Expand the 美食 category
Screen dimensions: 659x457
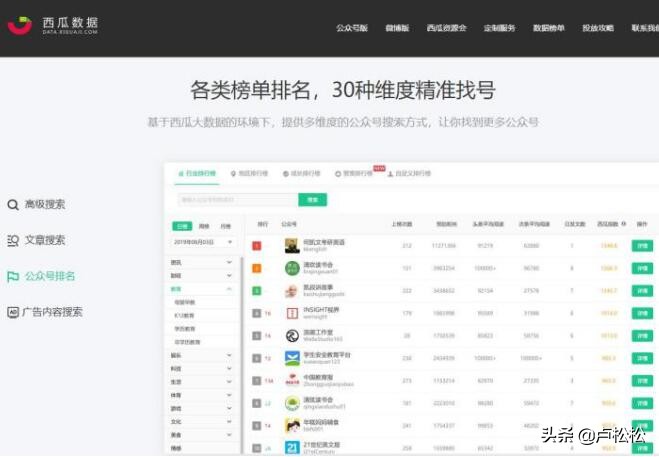click(202, 435)
